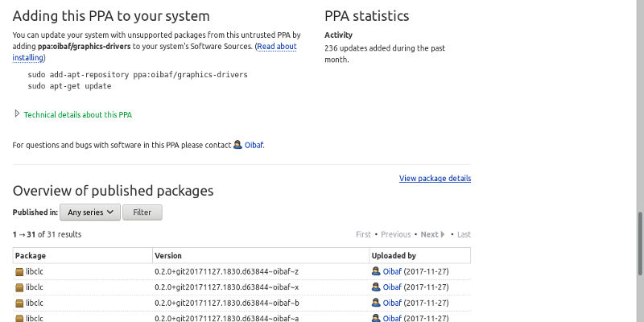Go to the First results page
The height and width of the screenshot is (322, 644).
point(363,234)
